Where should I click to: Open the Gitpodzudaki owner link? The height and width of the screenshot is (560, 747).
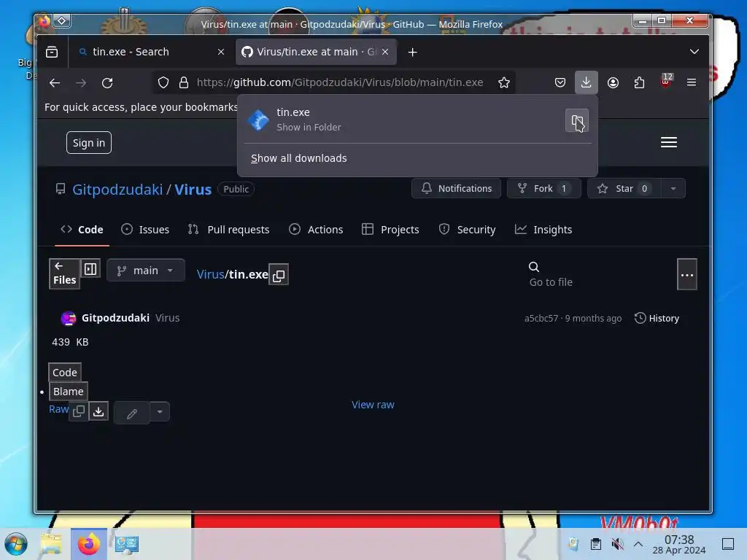coord(117,190)
